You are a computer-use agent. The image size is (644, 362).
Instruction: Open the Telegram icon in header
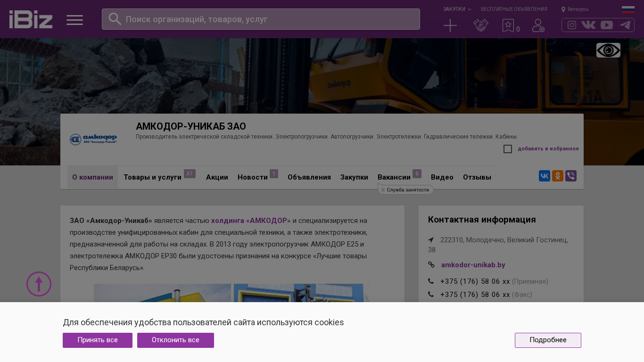[x=625, y=25]
